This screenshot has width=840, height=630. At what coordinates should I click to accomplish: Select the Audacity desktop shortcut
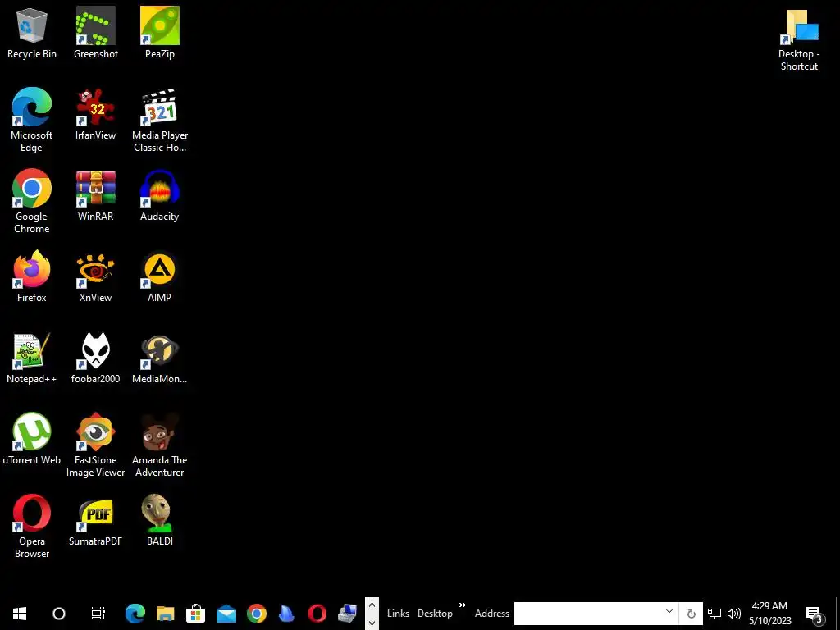[x=160, y=196]
